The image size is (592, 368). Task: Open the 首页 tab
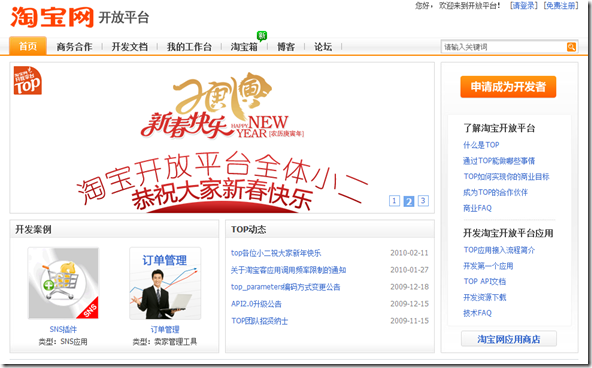(28, 46)
